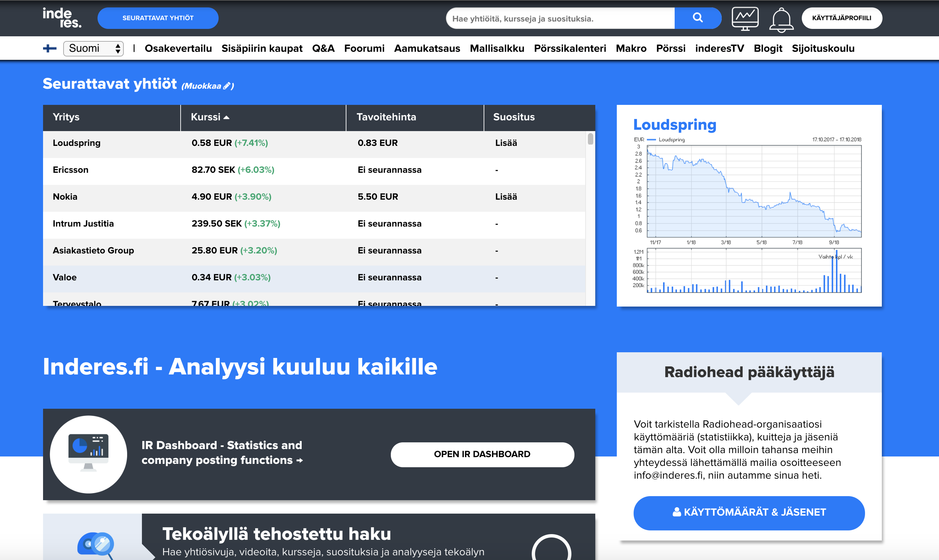Click the company table vertical scrollbar
This screenshot has width=939, height=560.
pos(590,139)
